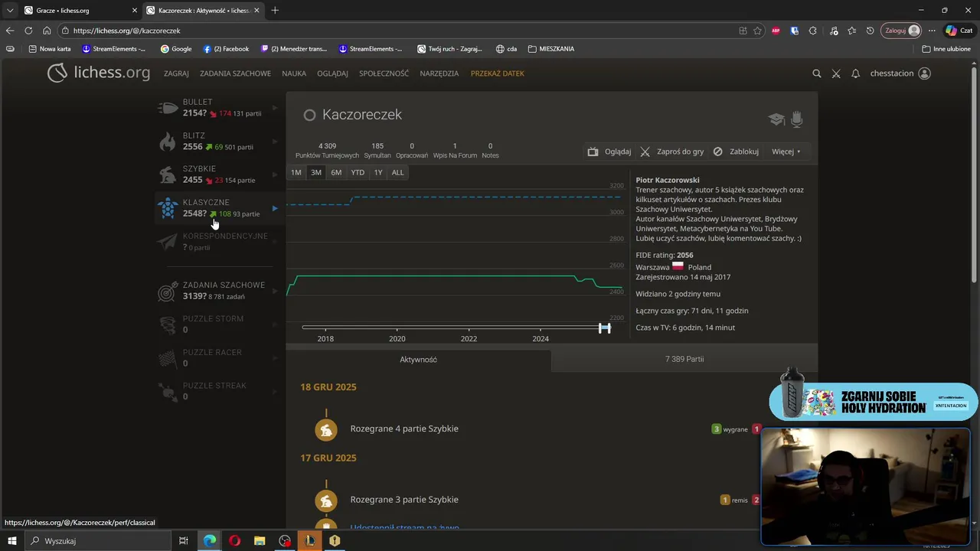
Task: Open the PUZZLE STORM entry
Action: pos(218,324)
